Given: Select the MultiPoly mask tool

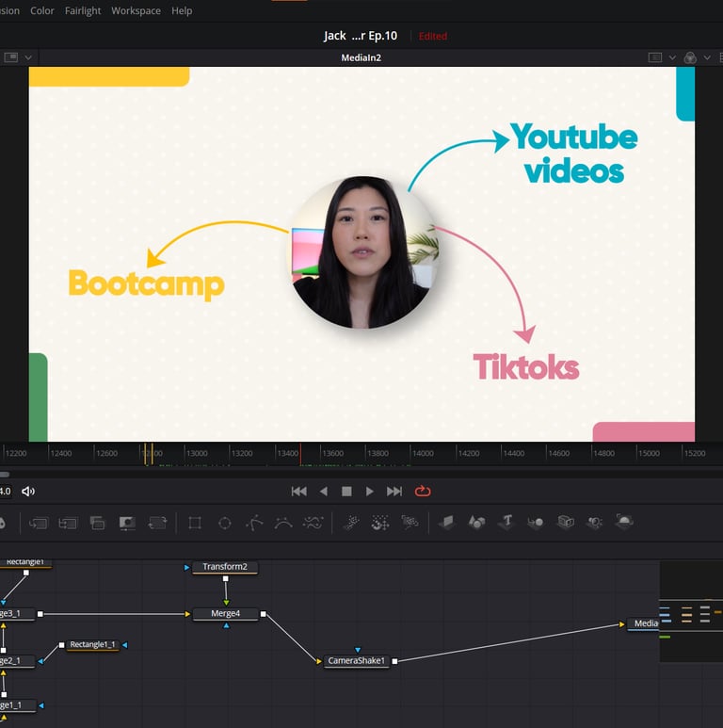Looking at the screenshot, I should click(x=313, y=524).
